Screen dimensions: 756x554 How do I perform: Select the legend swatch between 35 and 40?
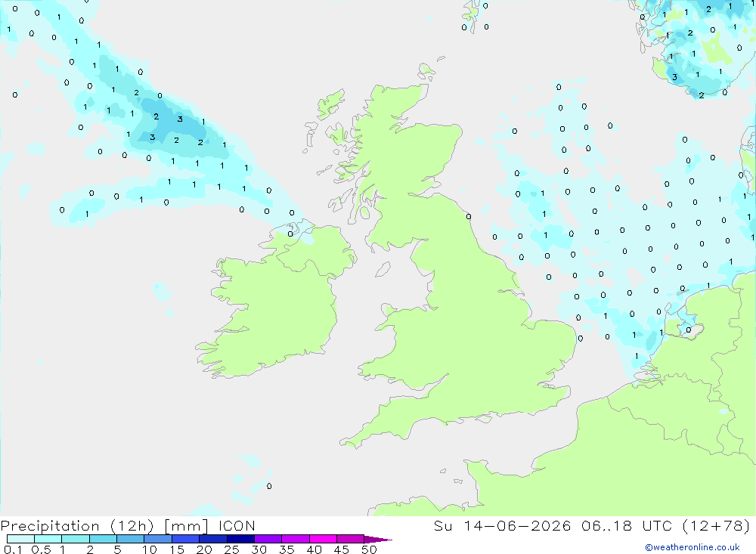point(296,539)
